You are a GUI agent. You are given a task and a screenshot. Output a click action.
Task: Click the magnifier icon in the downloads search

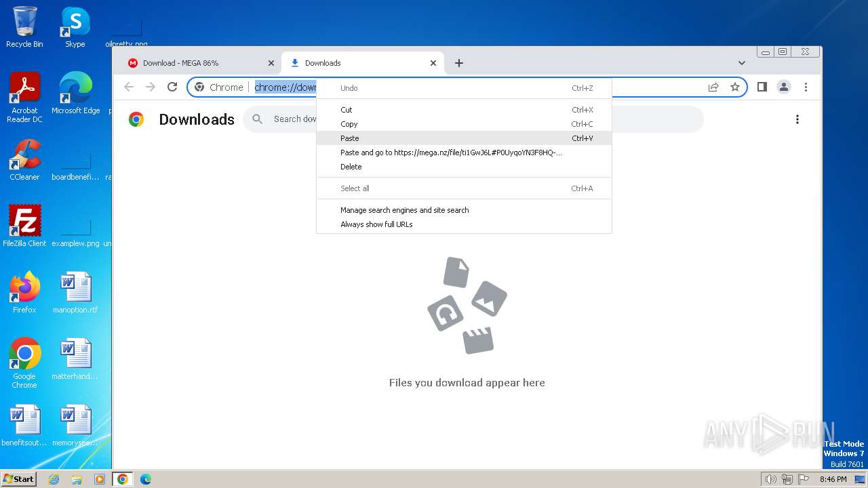(258, 119)
